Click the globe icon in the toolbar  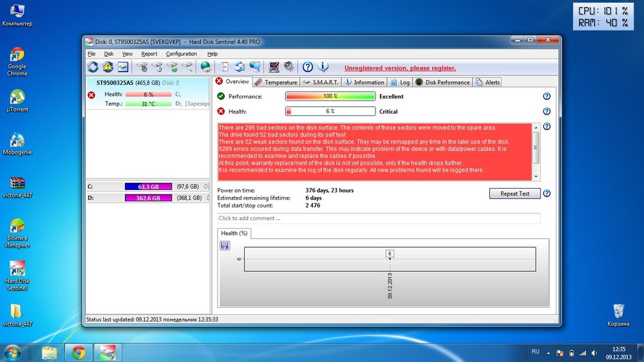(x=205, y=67)
